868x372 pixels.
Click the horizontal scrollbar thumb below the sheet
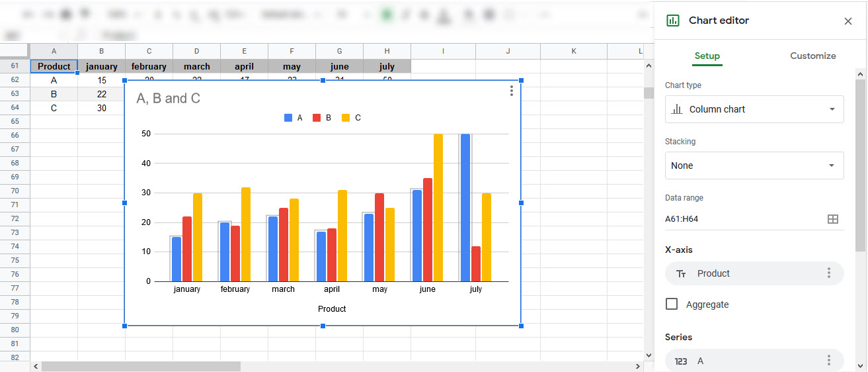(x=141, y=366)
